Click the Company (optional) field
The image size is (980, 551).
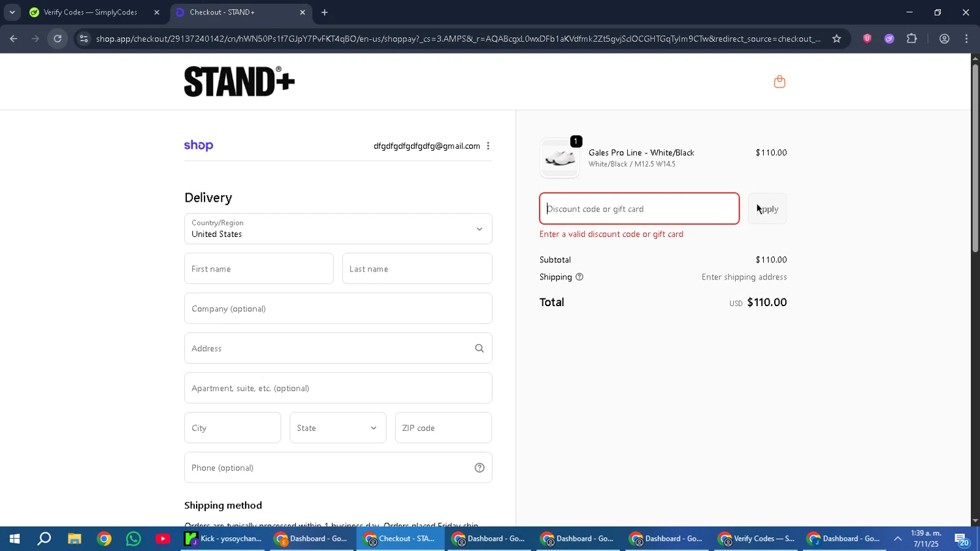coord(338,309)
